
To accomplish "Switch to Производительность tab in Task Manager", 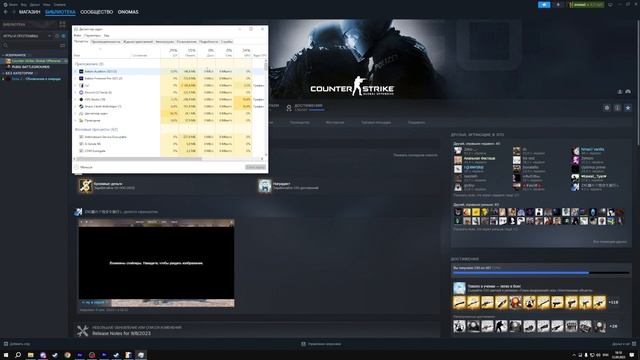I will coord(106,42).
